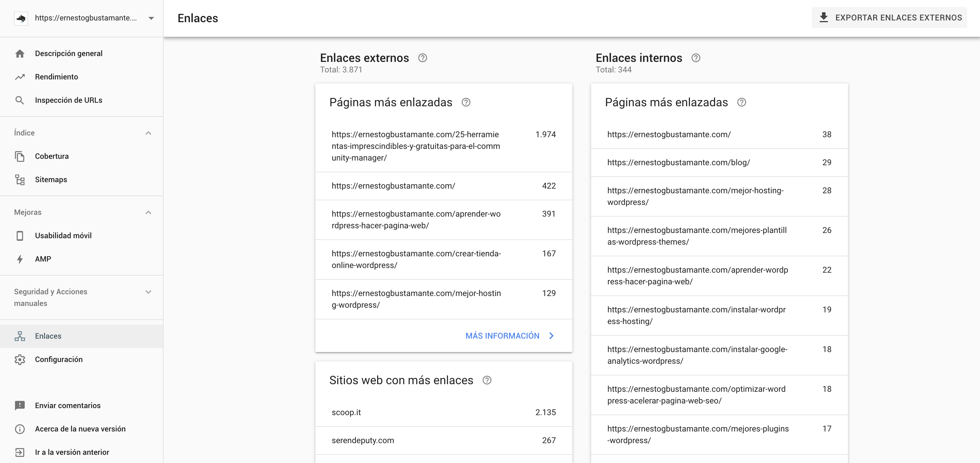
Task: Select the instalar-google-analytics-wordpress row
Action: pyautogui.click(x=719, y=355)
